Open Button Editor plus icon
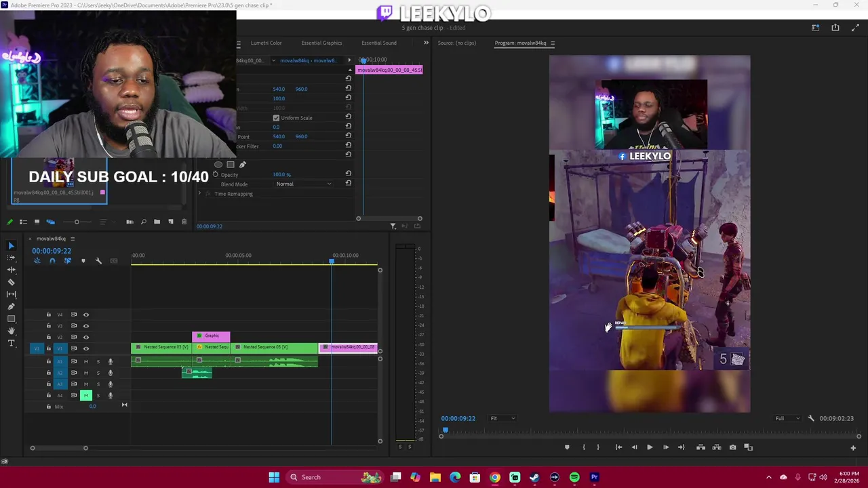The image size is (868, 488). [853, 448]
